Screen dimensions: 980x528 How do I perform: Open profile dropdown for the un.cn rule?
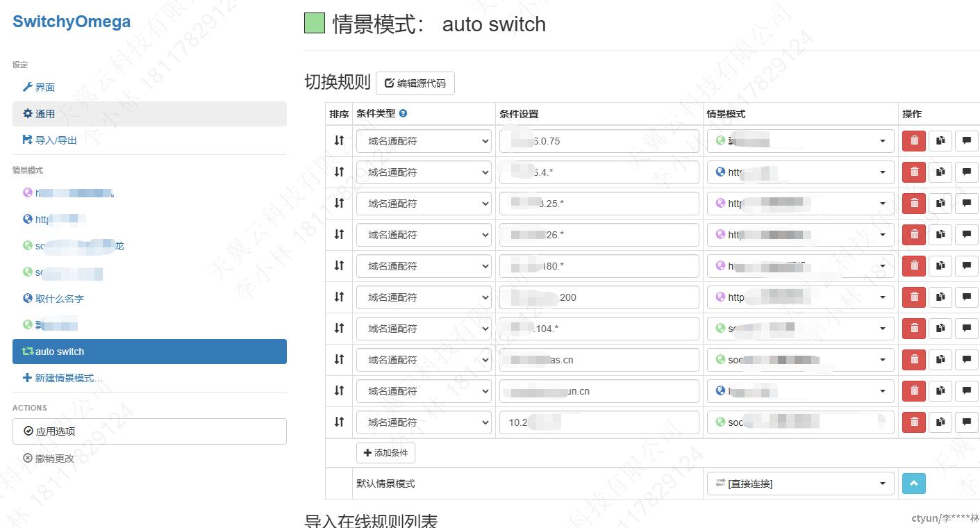[800, 391]
